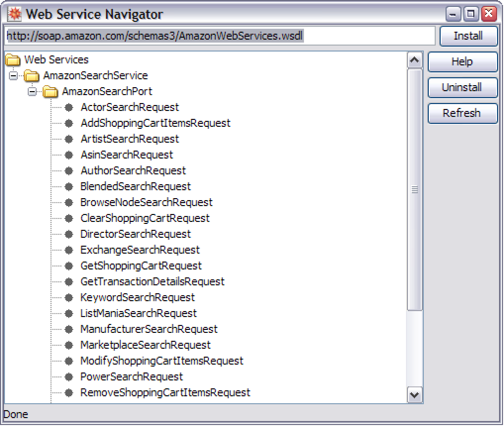Close the Web Service Navigator window
The image size is (504, 426).
tap(489, 14)
